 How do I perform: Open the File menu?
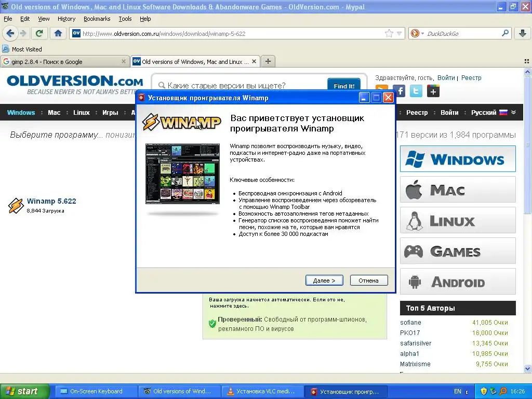click(8, 19)
